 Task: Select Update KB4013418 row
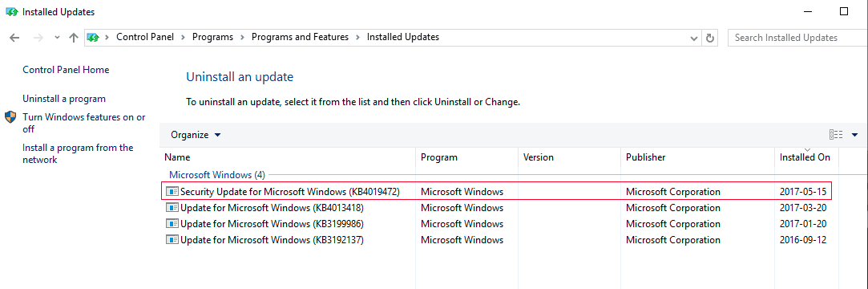tap(497, 208)
